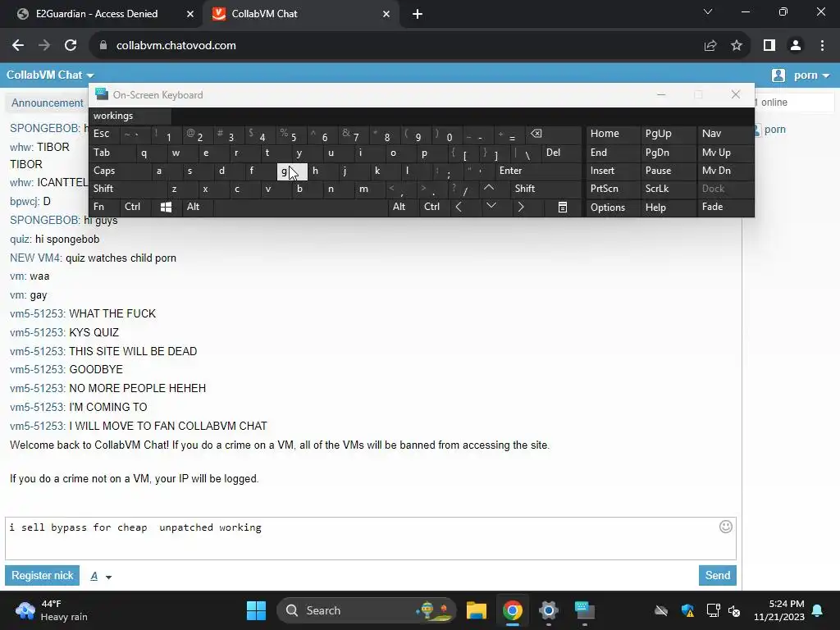
Task: Open Settings gear in the taskbar
Action: coord(549,610)
